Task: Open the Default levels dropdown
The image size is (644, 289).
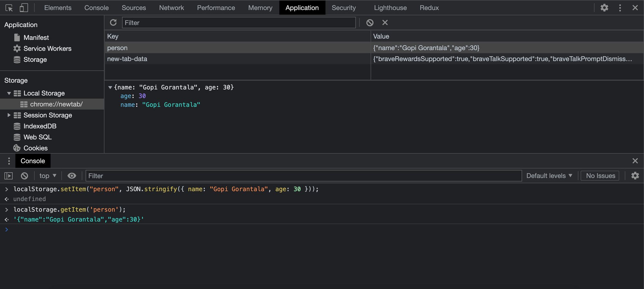Action: click(x=549, y=176)
